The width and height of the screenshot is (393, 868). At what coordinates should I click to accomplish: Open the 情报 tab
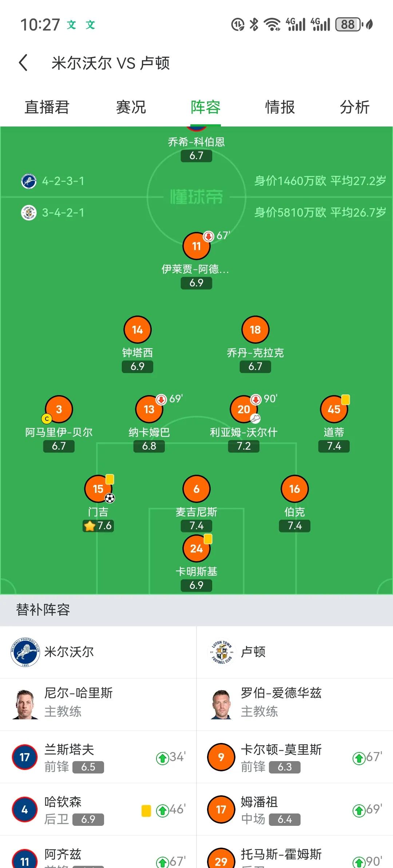(x=280, y=107)
